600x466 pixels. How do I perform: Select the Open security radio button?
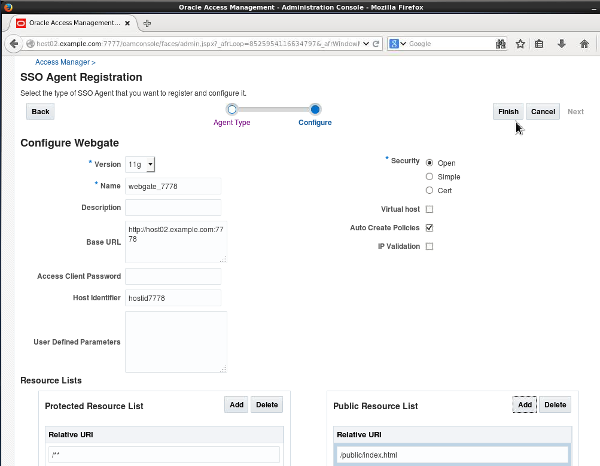(429, 163)
